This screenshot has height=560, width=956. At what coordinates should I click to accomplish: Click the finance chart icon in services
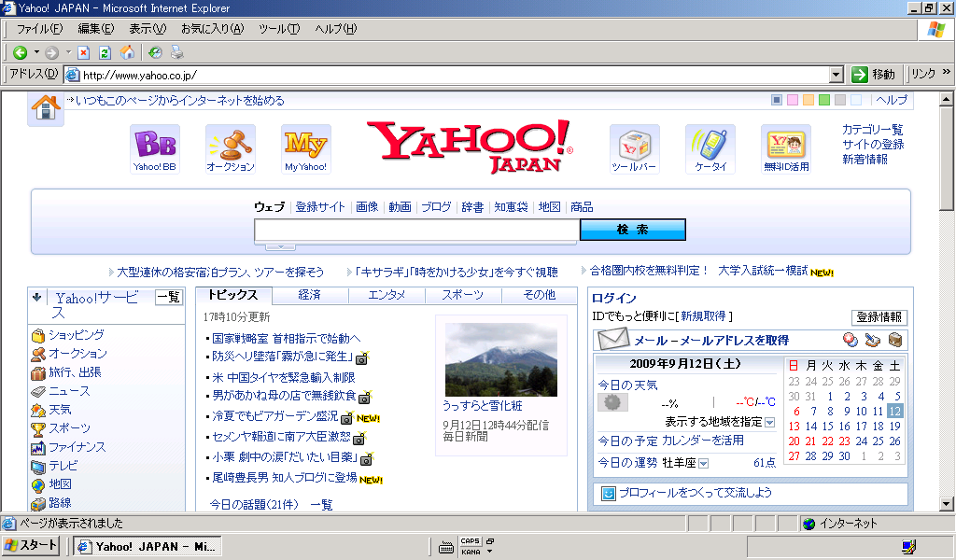(x=38, y=448)
